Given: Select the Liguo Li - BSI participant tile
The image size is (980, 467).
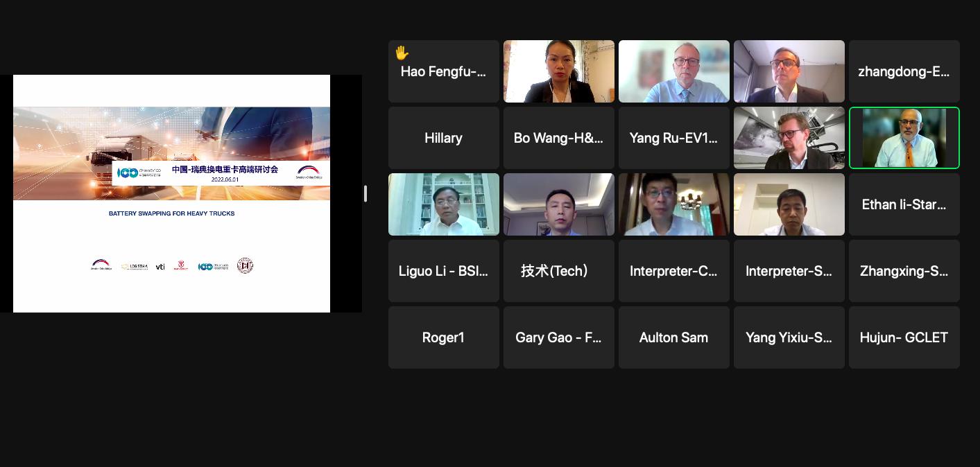Looking at the screenshot, I should pyautogui.click(x=444, y=271).
